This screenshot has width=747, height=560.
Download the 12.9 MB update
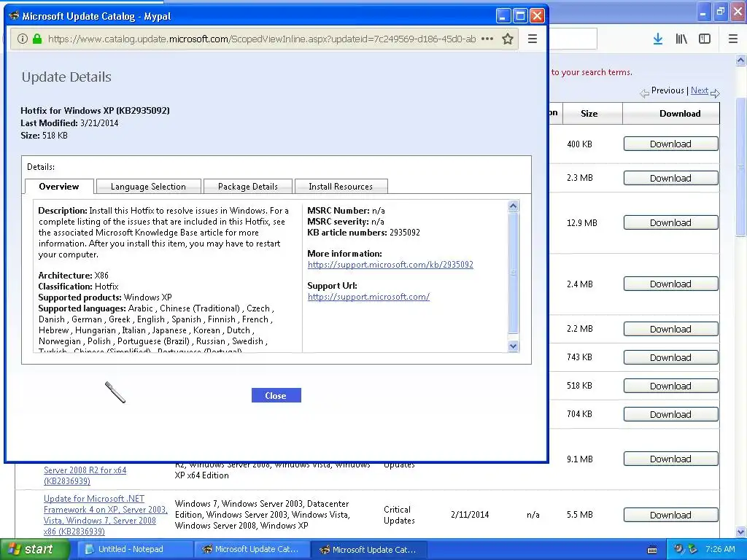tap(671, 222)
